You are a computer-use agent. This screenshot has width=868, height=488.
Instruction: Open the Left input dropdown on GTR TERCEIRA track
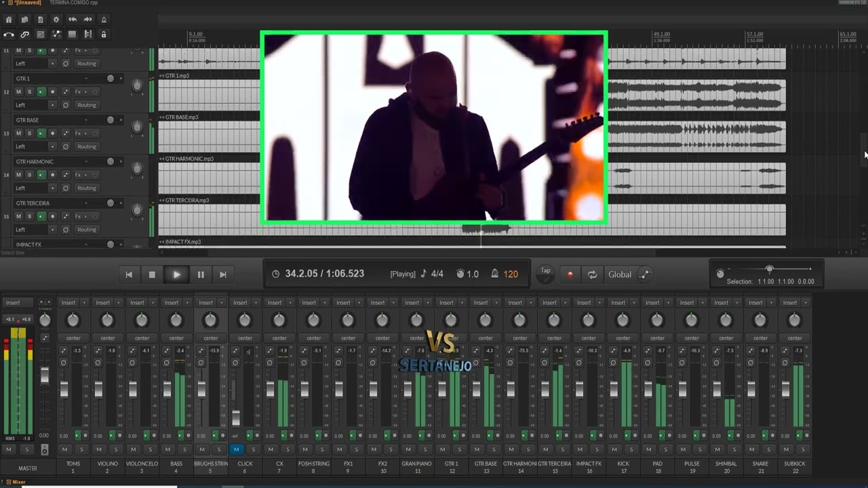pos(35,230)
